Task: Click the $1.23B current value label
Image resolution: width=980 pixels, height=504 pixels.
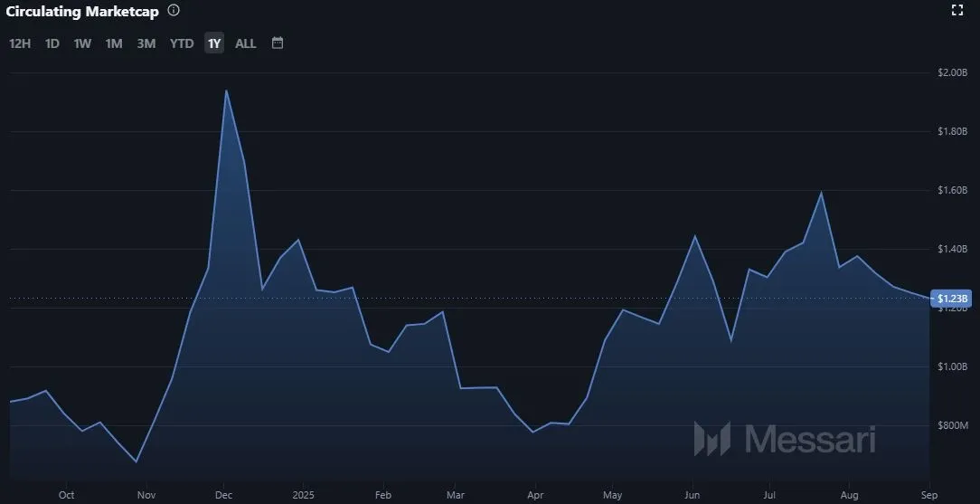Action: 951,299
